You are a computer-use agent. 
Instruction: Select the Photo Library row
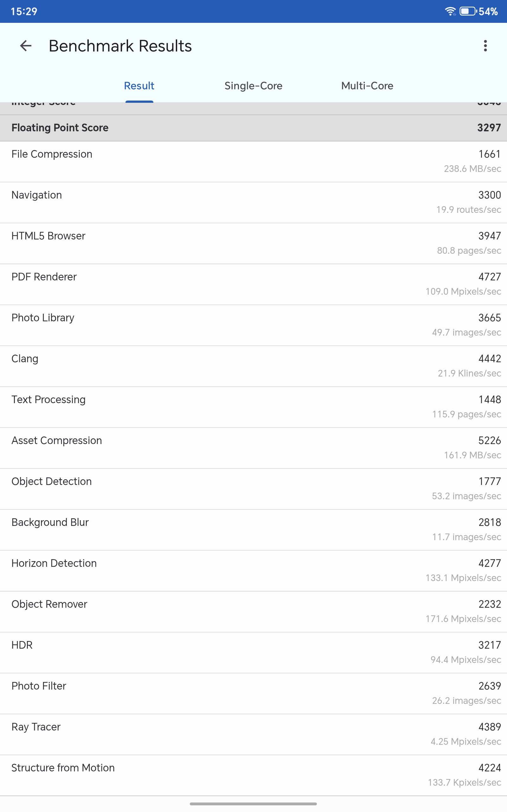coord(253,325)
